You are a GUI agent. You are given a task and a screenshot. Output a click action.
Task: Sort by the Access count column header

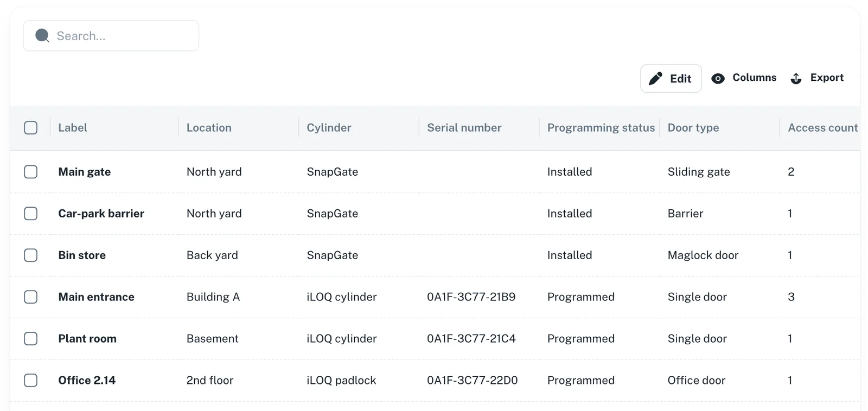pyautogui.click(x=823, y=127)
